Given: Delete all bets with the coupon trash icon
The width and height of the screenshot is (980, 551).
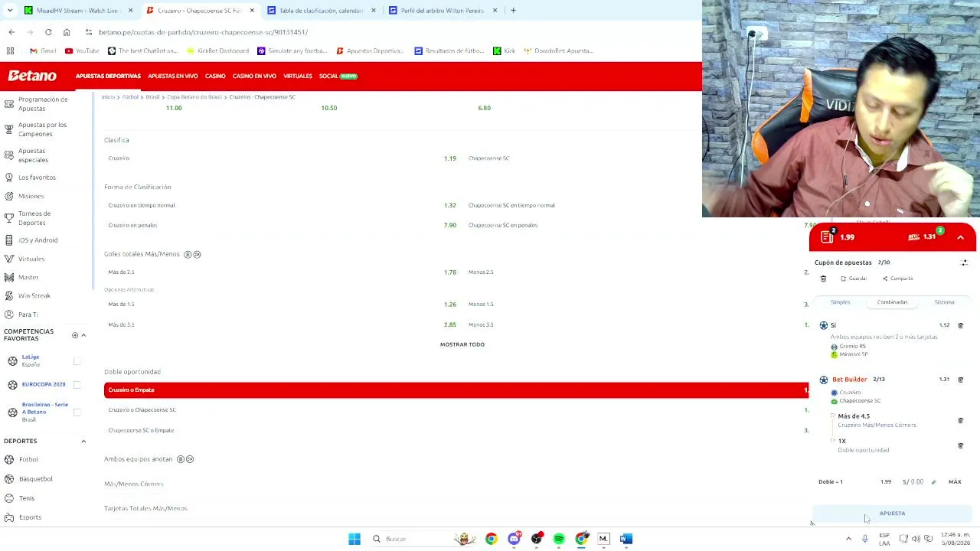Looking at the screenshot, I should point(823,279).
